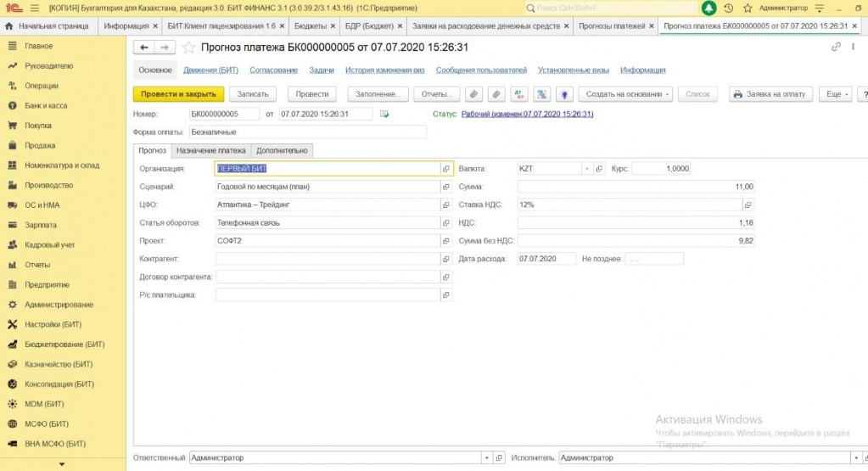Click into the Не позднее date field
This screenshot has height=471, width=868.
654,259
